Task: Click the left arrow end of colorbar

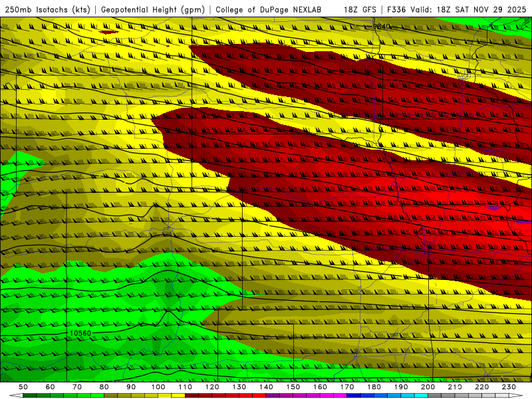Action: [16, 396]
